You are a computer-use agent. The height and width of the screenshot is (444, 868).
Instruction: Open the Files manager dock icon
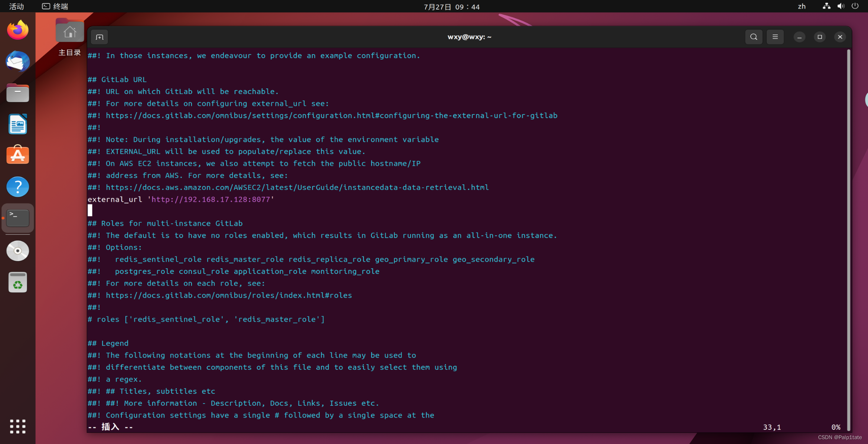pos(17,93)
